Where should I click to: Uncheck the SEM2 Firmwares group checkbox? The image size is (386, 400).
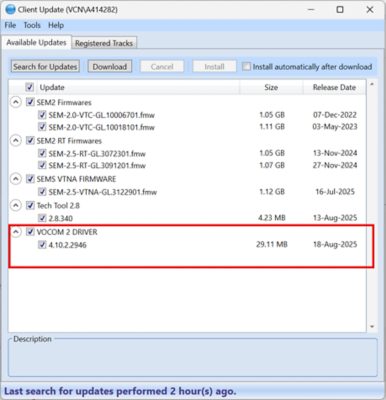30,102
